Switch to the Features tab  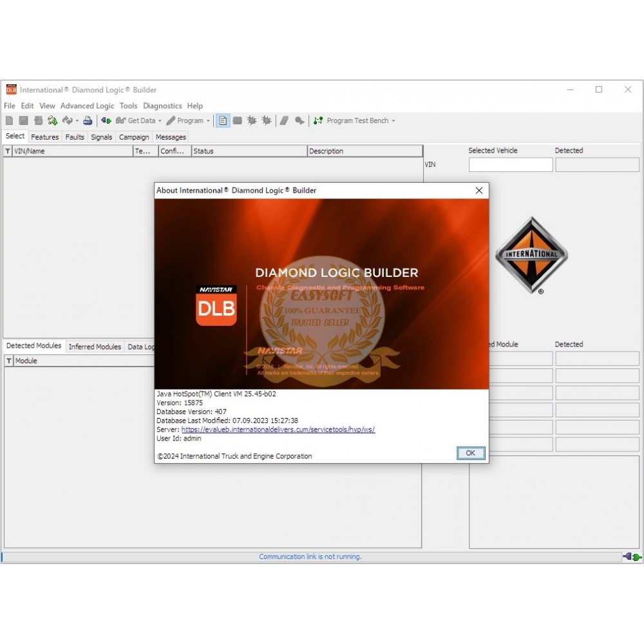pos(45,137)
